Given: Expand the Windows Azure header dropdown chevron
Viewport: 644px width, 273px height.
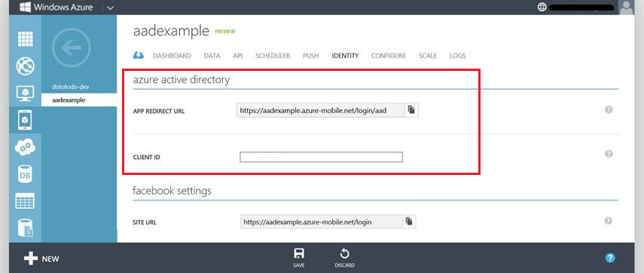Looking at the screenshot, I should [110, 8].
